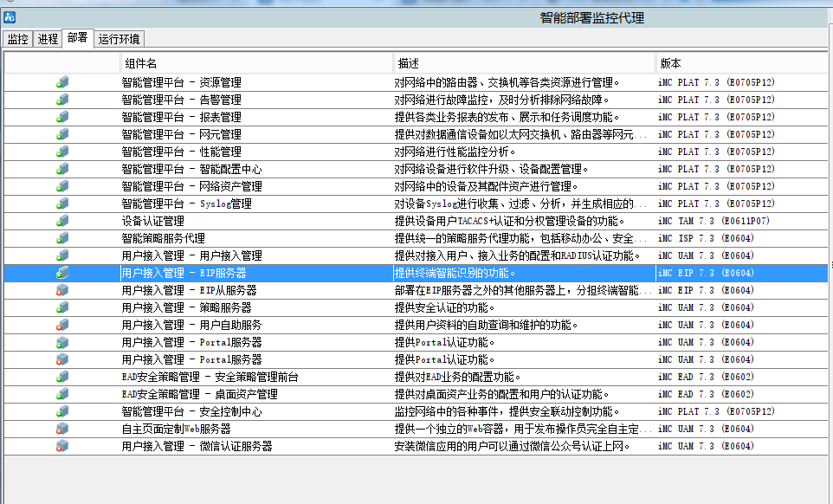Select row 智能管理平台 - 性能管理
Image resolution: width=833 pixels, height=504 pixels.
point(416,152)
